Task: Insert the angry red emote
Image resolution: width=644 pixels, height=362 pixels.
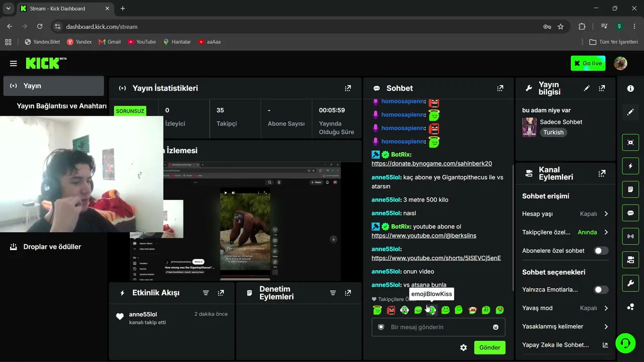Action: (391, 310)
